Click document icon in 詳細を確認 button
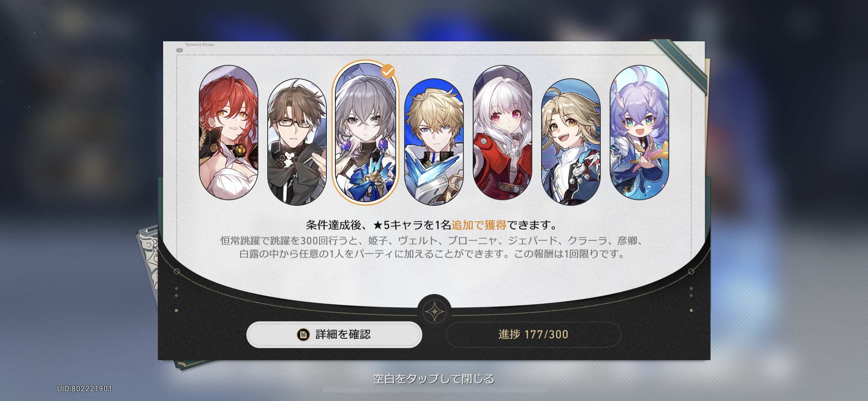 [303, 334]
